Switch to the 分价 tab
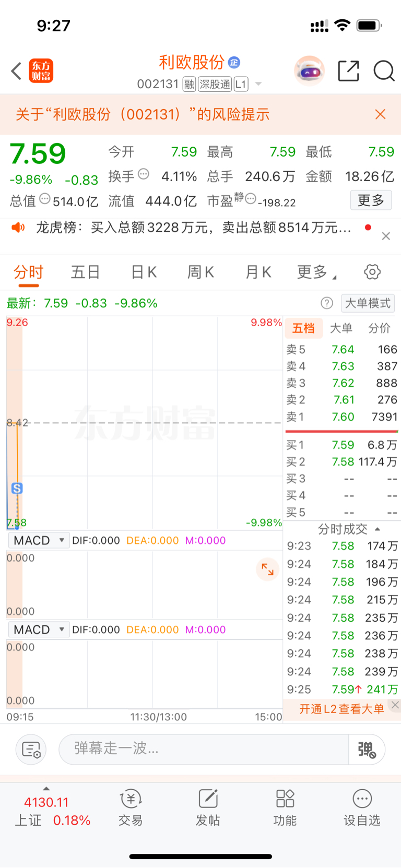This screenshot has height=868, width=401. point(380,328)
